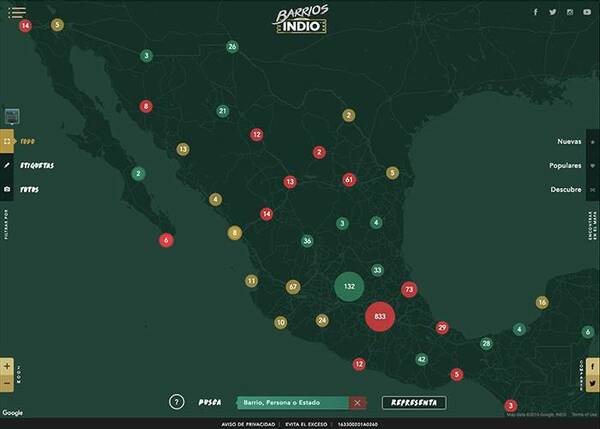Open the YouTube channel from header
The height and width of the screenshot is (429, 600).
(x=587, y=12)
